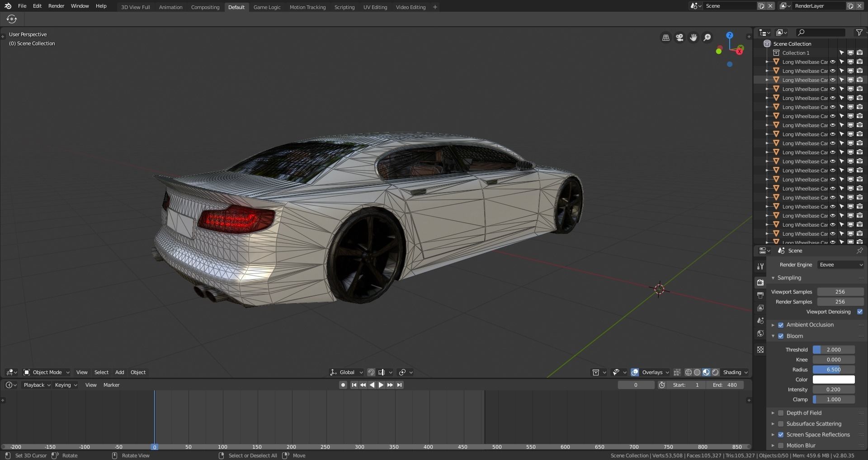Open the white Bloom Color swatch

pyautogui.click(x=834, y=379)
